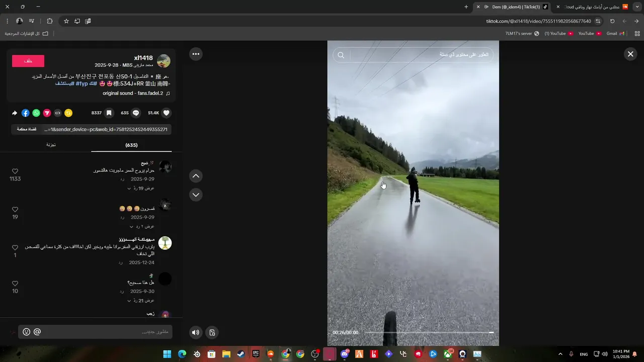Open the browser extensions puzzle icon
The height and width of the screenshot is (362, 644).
pos(49,21)
